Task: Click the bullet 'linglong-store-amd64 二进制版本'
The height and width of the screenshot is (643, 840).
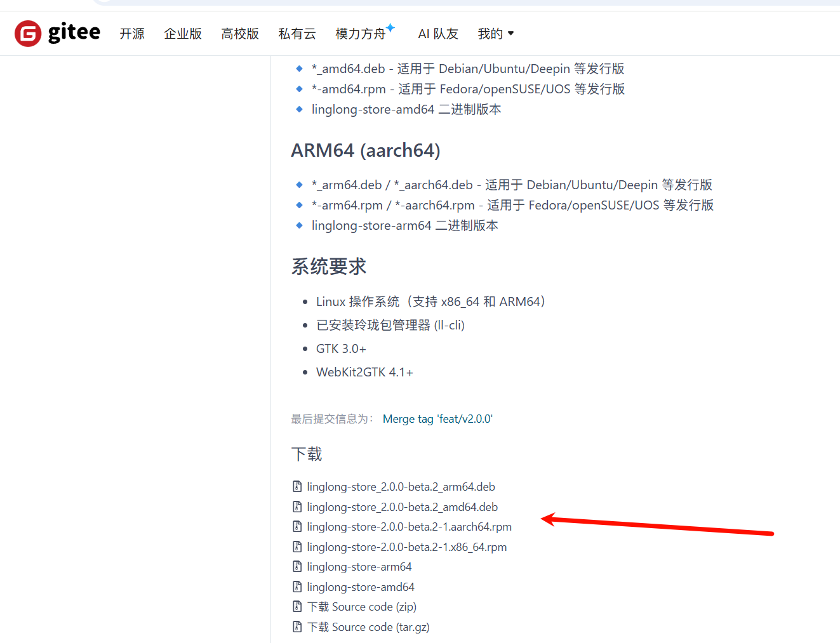Action: pos(406,110)
